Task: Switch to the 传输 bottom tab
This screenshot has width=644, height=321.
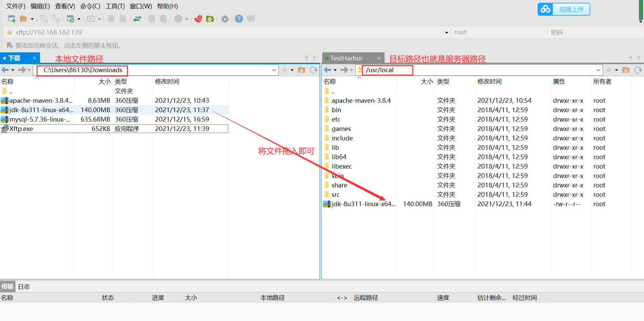Action: (x=7, y=286)
